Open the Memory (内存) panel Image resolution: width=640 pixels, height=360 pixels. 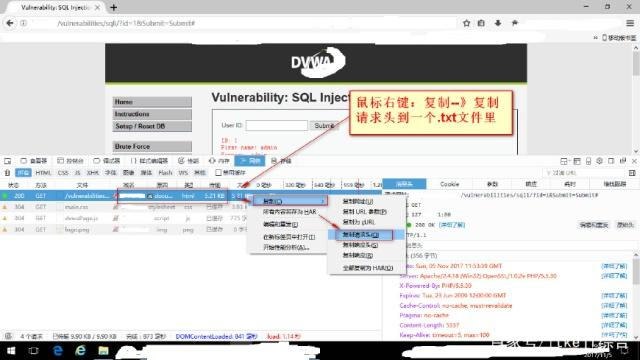pyautogui.click(x=219, y=161)
